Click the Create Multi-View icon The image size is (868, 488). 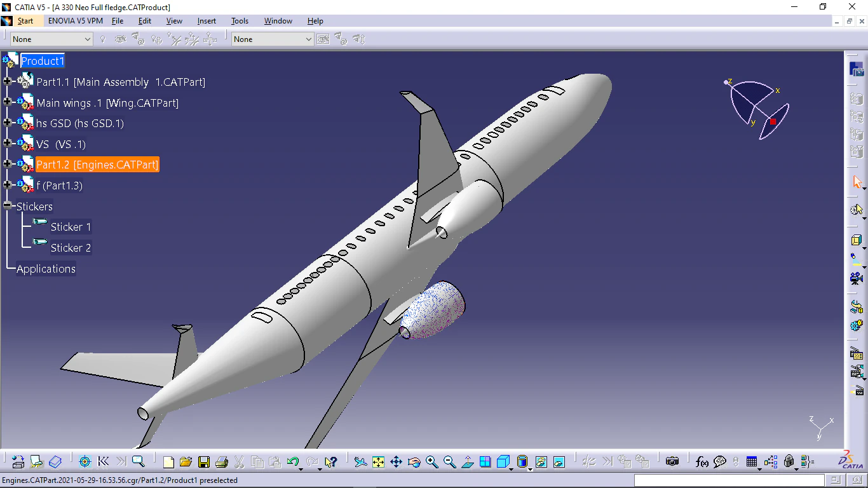[485, 462]
